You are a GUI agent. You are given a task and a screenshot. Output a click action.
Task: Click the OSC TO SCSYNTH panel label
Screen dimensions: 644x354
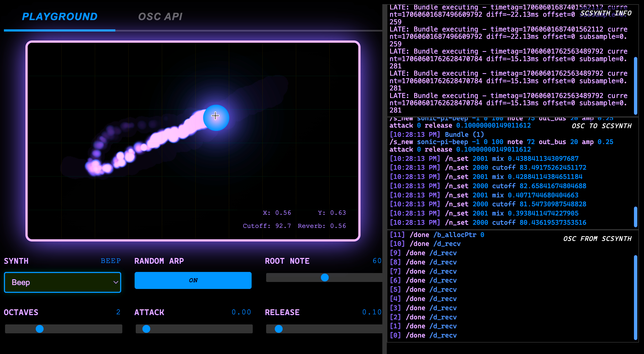601,126
